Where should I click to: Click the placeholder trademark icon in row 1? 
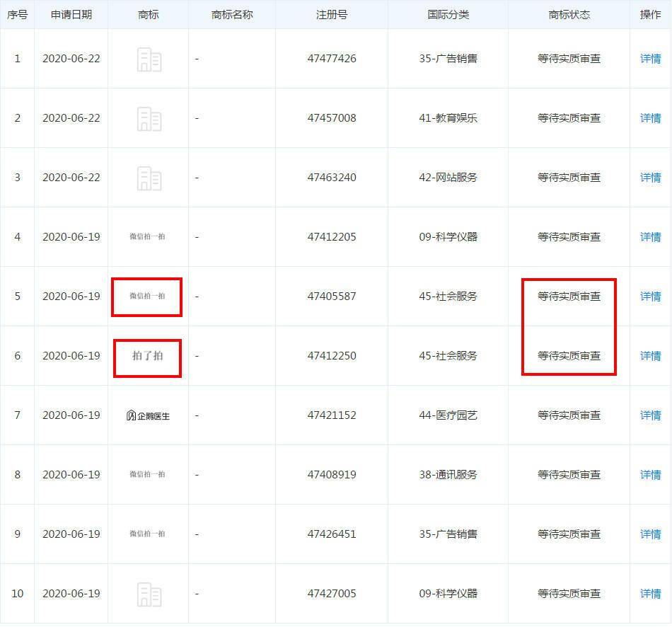pos(148,59)
